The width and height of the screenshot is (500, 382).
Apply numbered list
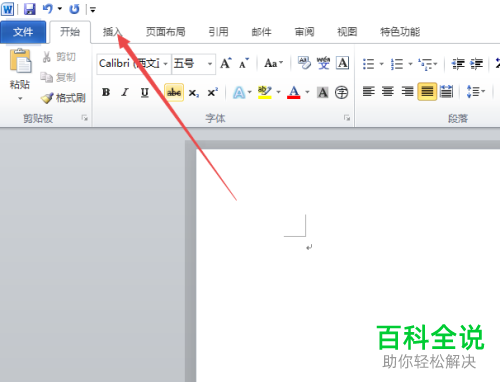pos(397,64)
